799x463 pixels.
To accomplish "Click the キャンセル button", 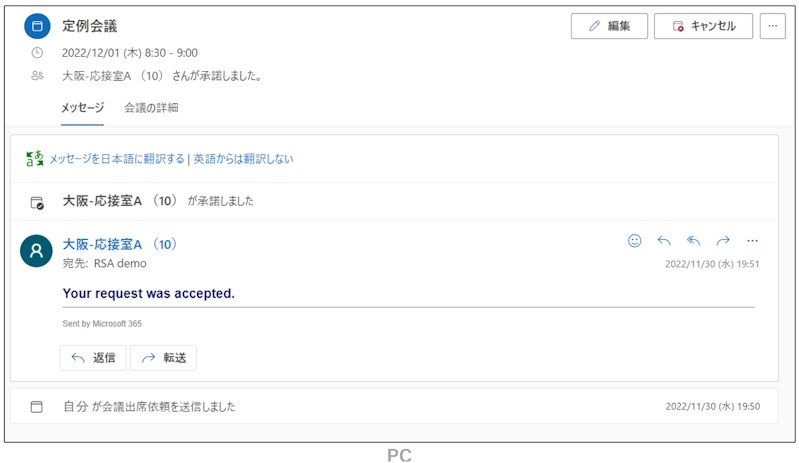I will [x=703, y=26].
